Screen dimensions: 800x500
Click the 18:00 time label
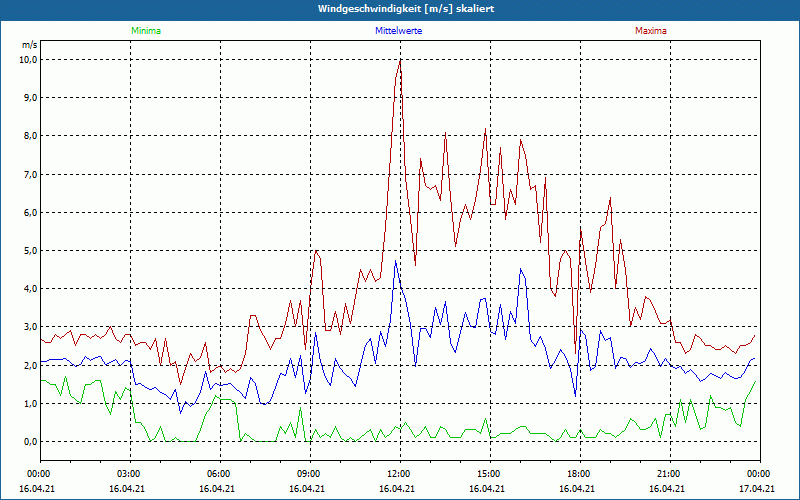pos(580,474)
